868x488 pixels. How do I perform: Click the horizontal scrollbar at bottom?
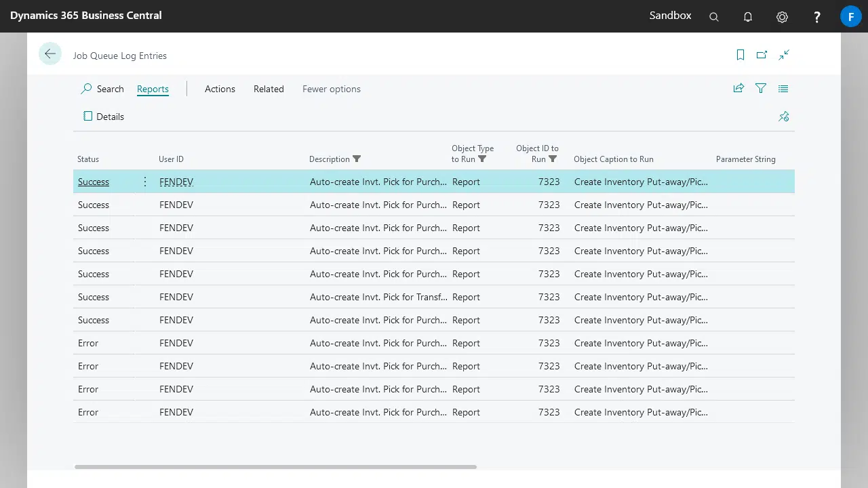coord(275,467)
